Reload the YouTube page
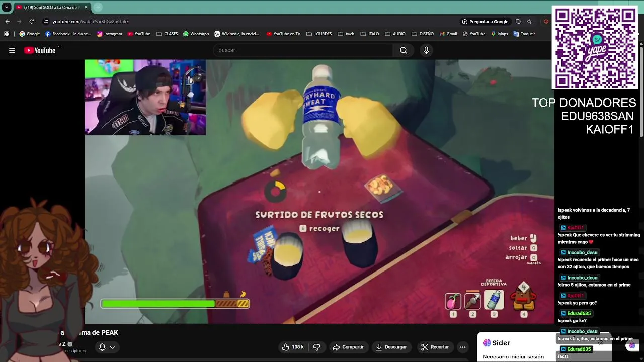Screen dimensions: 644x362 pyautogui.click(x=31, y=22)
